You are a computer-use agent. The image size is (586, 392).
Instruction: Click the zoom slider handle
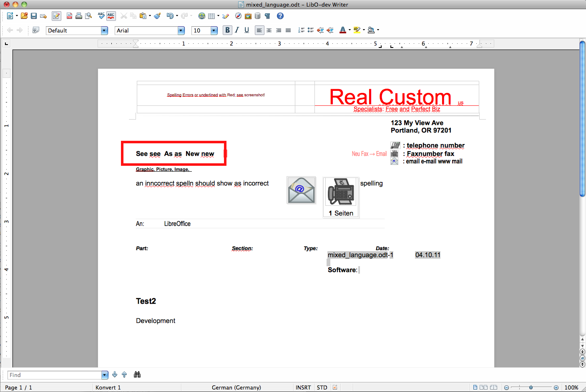(531, 387)
